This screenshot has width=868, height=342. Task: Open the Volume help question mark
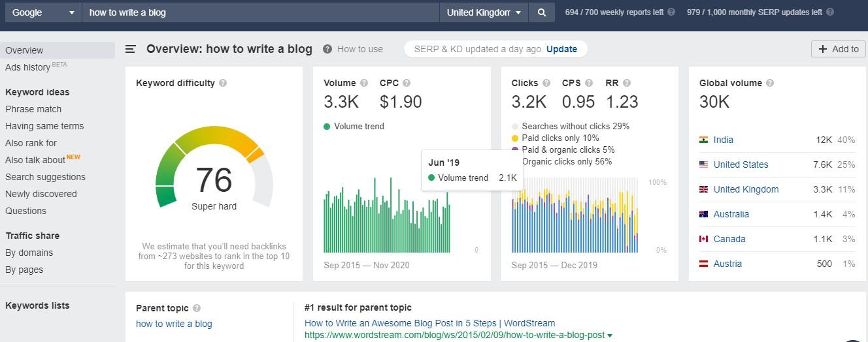point(363,83)
